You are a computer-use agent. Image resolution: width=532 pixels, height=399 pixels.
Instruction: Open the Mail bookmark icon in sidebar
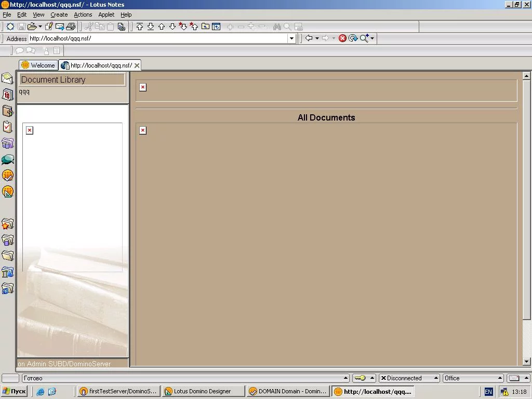(x=7, y=78)
